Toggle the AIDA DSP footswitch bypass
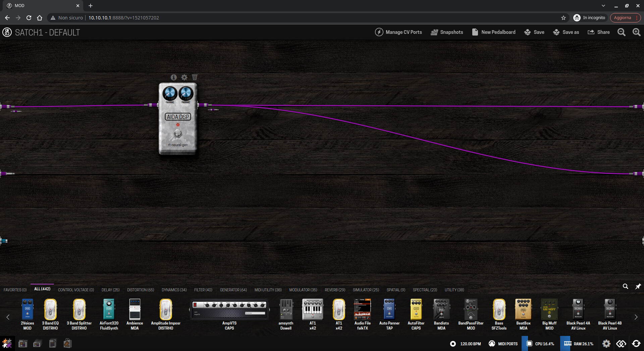Image resolution: width=644 pixels, height=351 pixels. coord(178,133)
